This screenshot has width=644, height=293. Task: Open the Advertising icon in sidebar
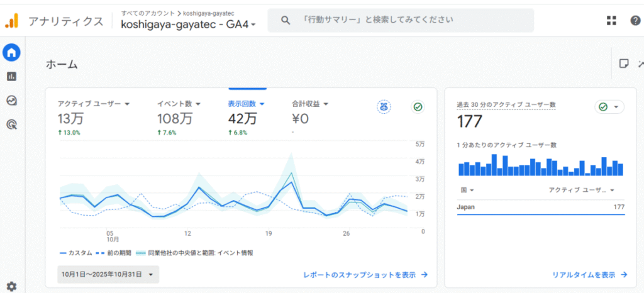pos(11,124)
